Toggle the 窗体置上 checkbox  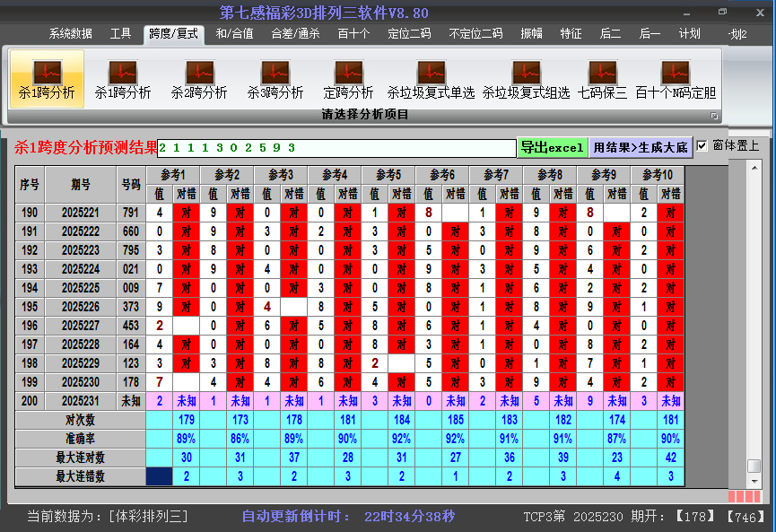[x=702, y=146]
